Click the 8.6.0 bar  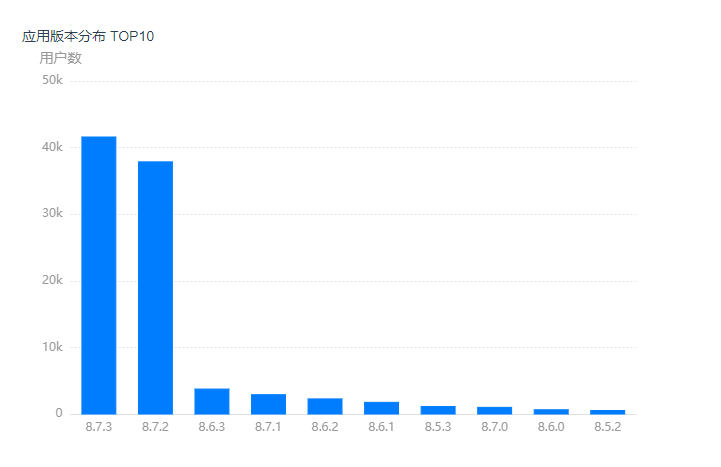coord(551,411)
